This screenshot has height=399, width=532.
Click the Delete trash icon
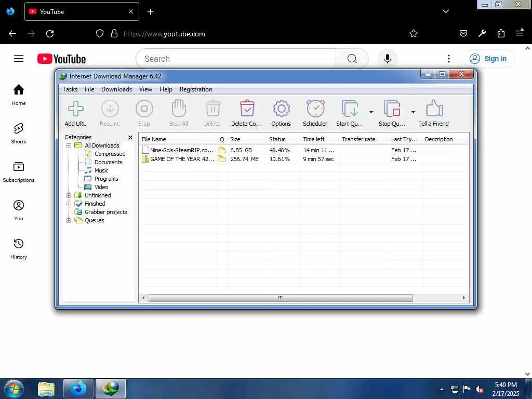pos(212,109)
